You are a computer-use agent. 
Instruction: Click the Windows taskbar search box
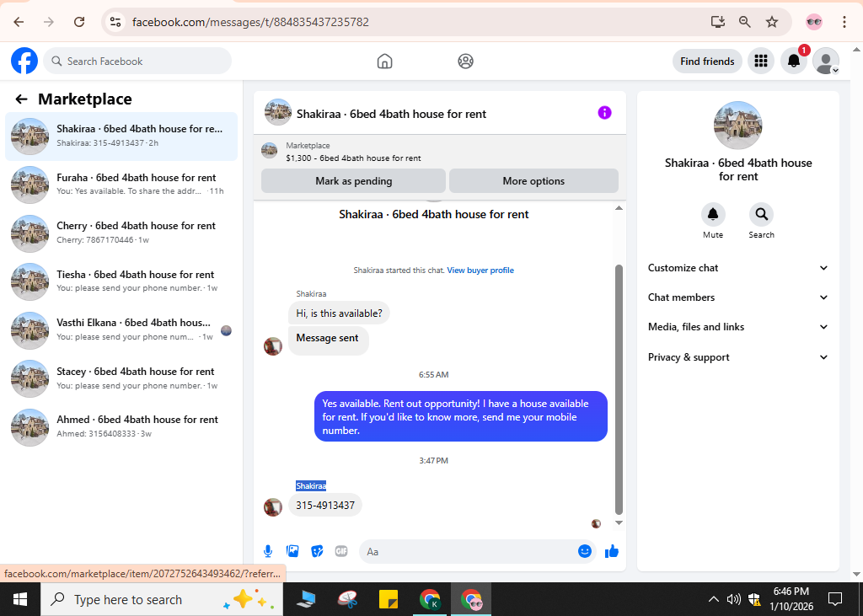pos(162,599)
